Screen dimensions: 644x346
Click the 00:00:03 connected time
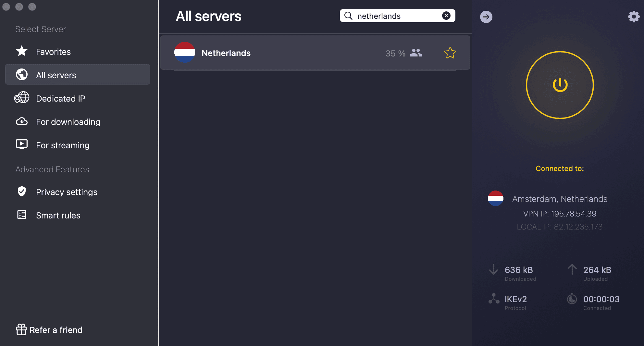[x=601, y=299]
